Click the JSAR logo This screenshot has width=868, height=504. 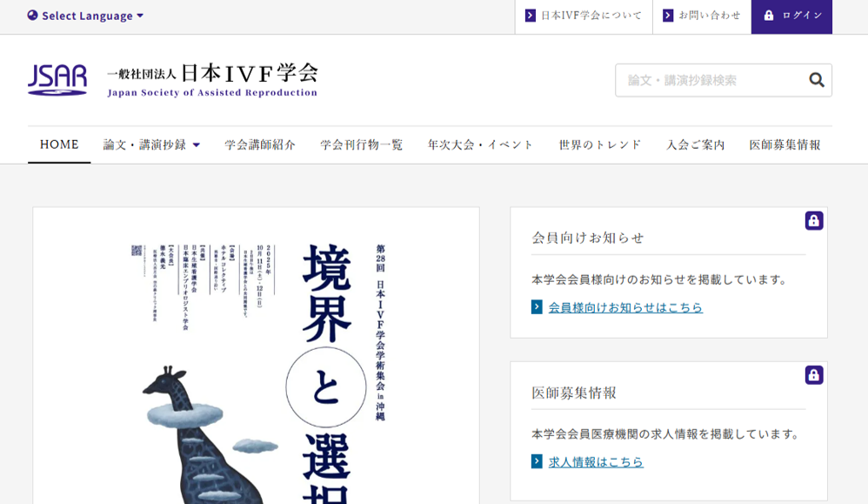pyautogui.click(x=57, y=80)
